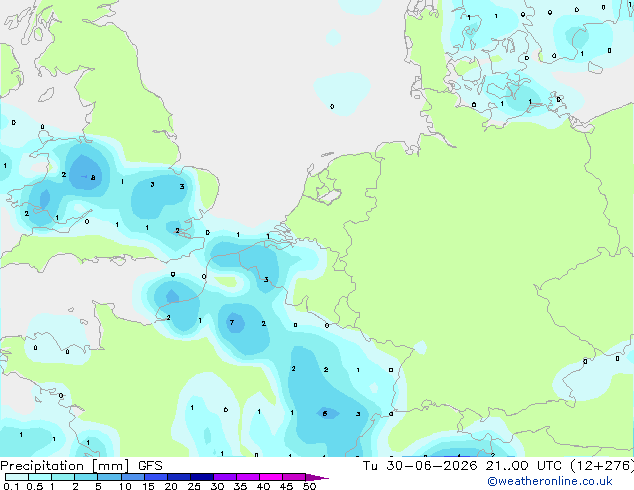Click legend scale label "30"
Screen dimensions: 634x490
(x=217, y=486)
